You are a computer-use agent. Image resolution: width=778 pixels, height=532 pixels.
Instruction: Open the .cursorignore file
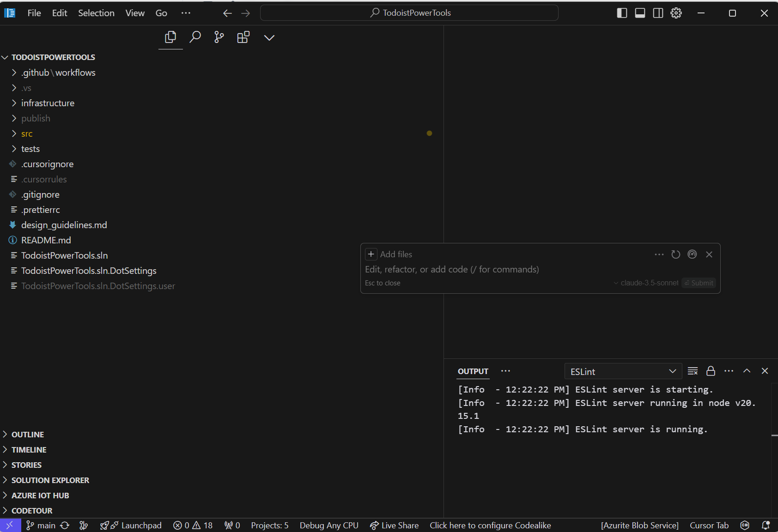222,164
